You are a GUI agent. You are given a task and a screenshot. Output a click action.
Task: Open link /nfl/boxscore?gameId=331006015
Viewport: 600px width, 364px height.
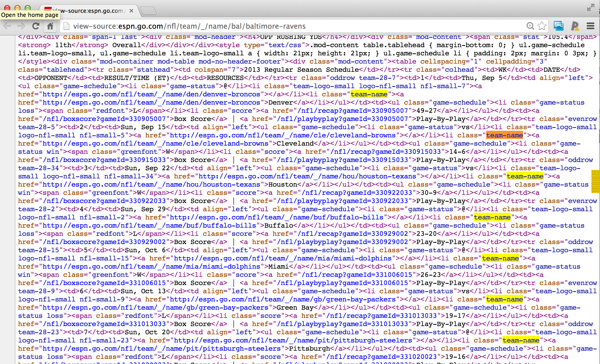(104, 283)
